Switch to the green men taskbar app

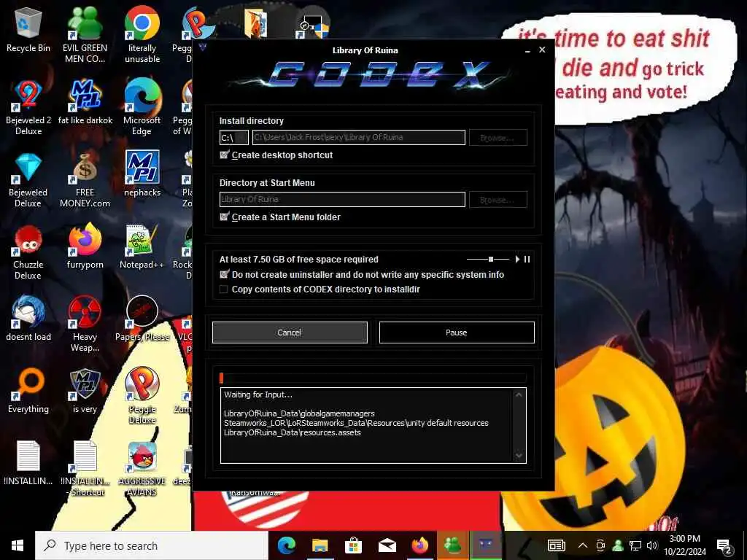(452, 545)
